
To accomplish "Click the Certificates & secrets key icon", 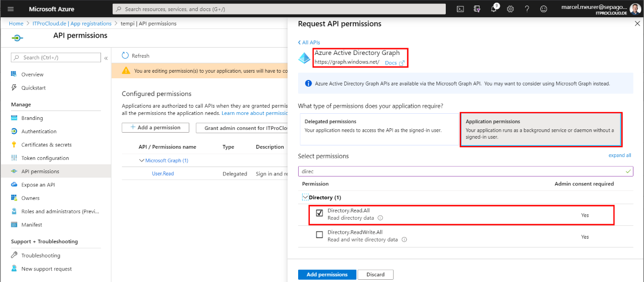I will click(x=14, y=144).
